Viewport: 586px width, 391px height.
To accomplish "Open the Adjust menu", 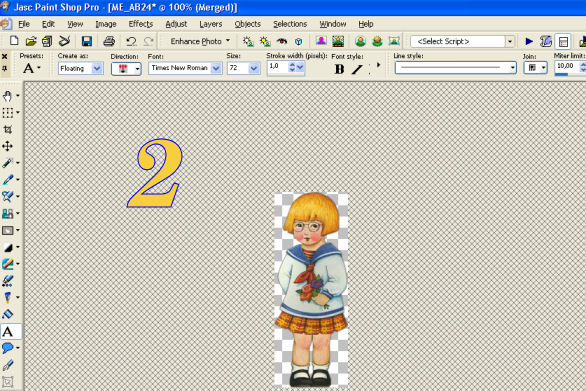I will click(x=176, y=24).
